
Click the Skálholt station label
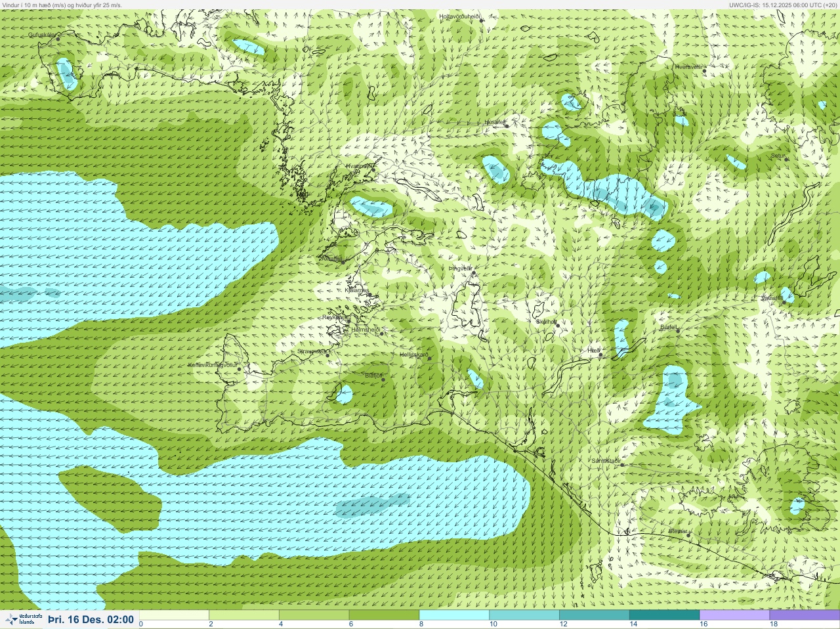pyautogui.click(x=546, y=322)
